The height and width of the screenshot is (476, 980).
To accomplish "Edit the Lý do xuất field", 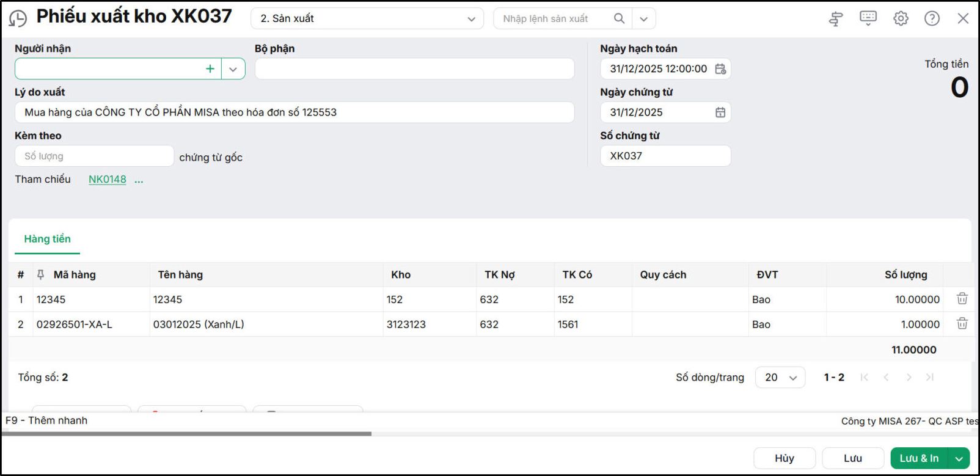I will point(294,112).
